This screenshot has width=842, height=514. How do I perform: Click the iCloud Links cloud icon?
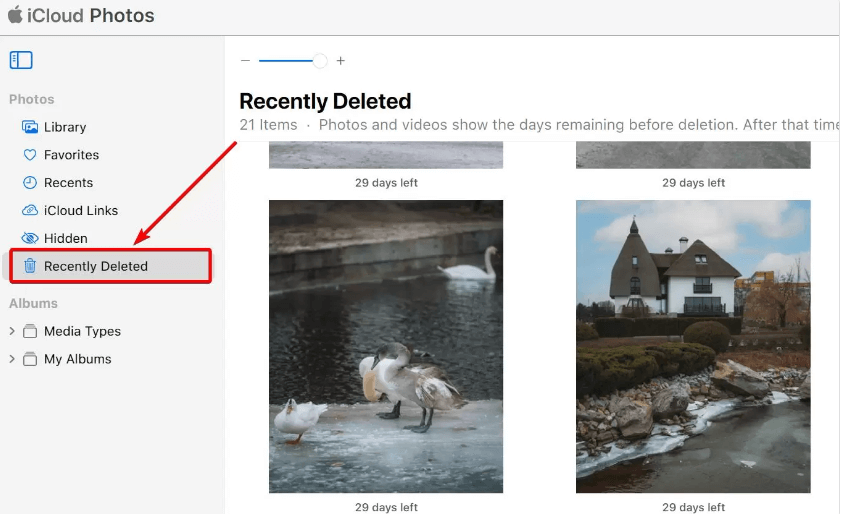(30, 211)
